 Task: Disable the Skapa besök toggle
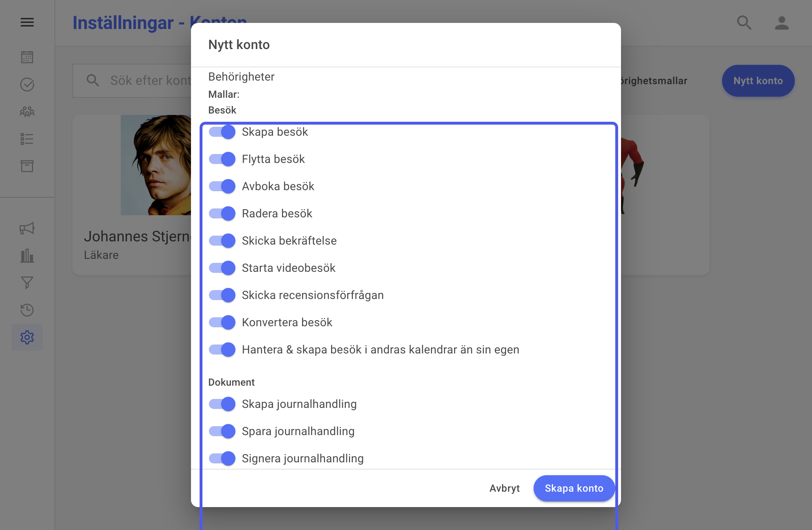click(x=222, y=132)
